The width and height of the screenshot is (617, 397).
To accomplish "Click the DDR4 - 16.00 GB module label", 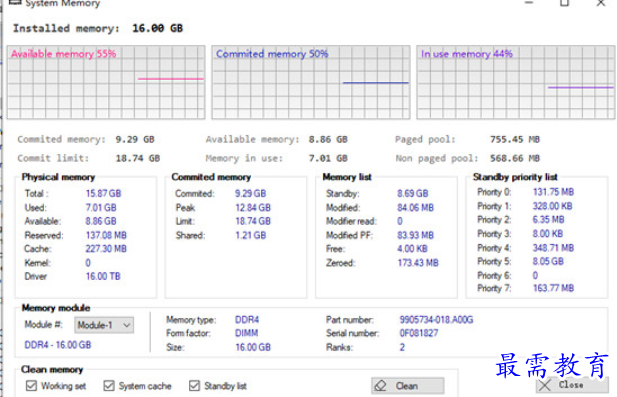I will tap(58, 345).
